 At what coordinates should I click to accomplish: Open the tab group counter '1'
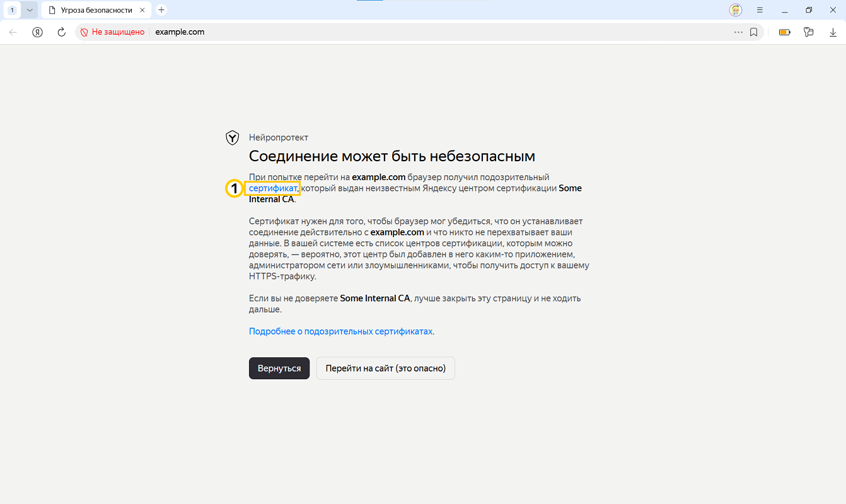(x=12, y=10)
